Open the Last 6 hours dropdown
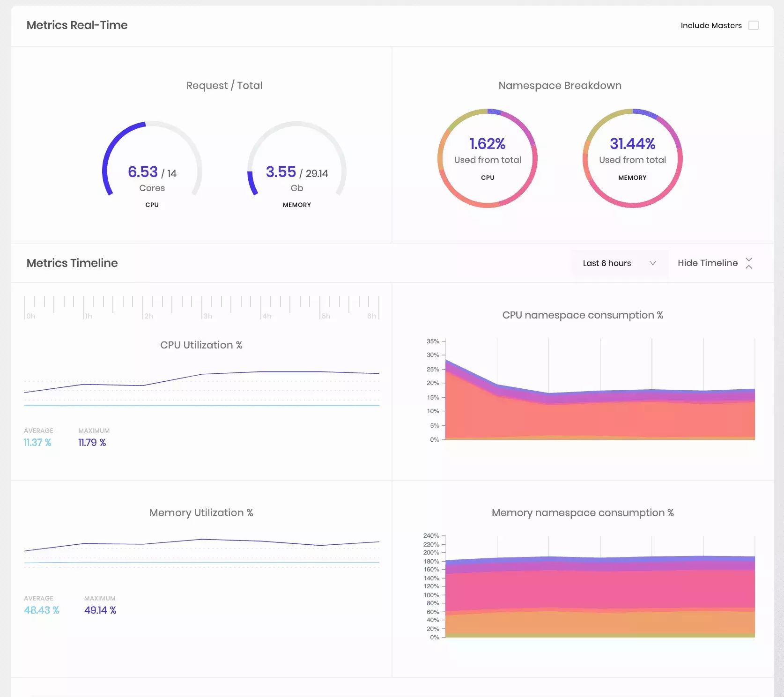784x697 pixels. [607, 263]
